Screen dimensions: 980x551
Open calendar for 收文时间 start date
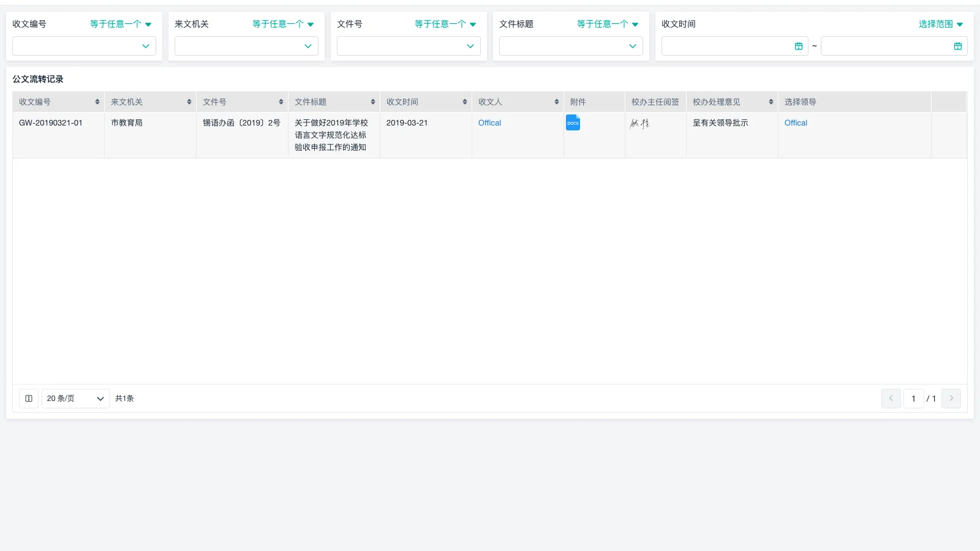[798, 46]
